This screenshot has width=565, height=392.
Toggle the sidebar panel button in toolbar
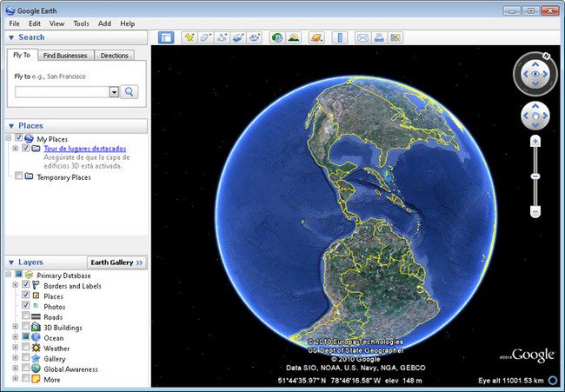pyautogui.click(x=166, y=38)
